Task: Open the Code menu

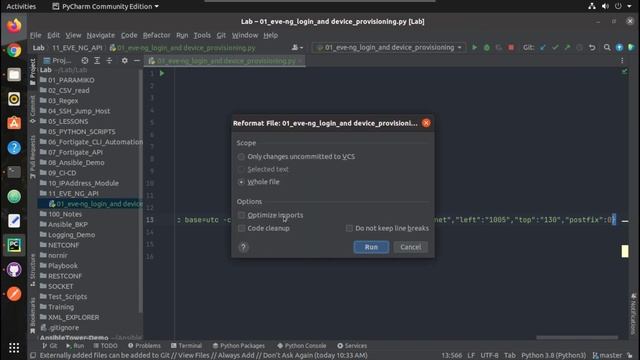Action: pos(129,35)
